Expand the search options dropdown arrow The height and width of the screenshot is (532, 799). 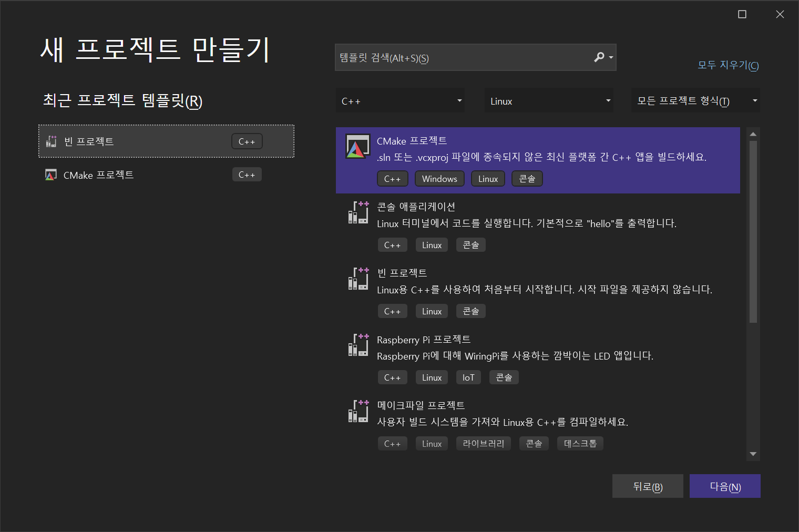click(611, 57)
